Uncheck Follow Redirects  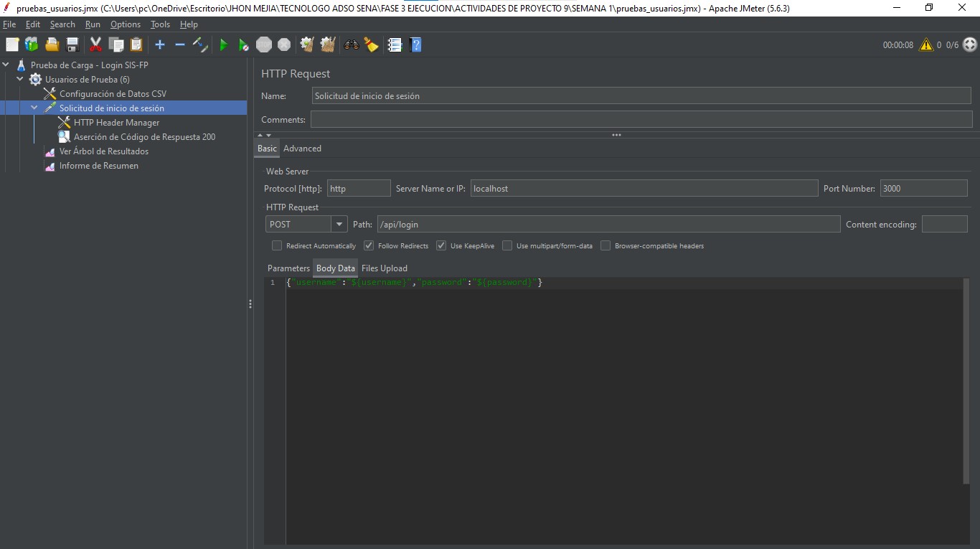click(369, 245)
